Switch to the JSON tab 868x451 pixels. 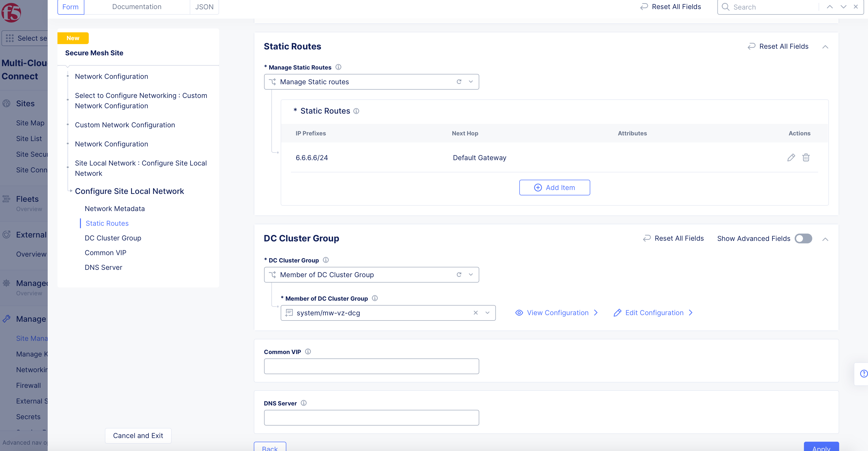pyautogui.click(x=204, y=7)
